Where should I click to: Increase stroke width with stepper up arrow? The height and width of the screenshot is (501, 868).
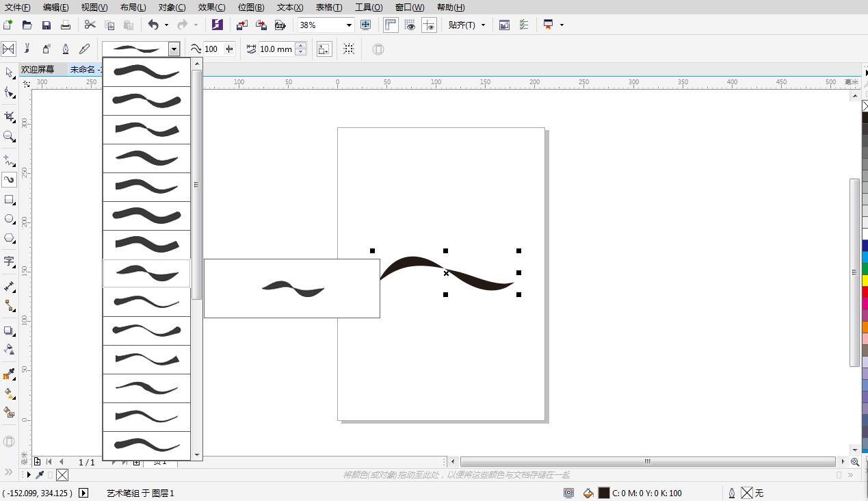300,45
